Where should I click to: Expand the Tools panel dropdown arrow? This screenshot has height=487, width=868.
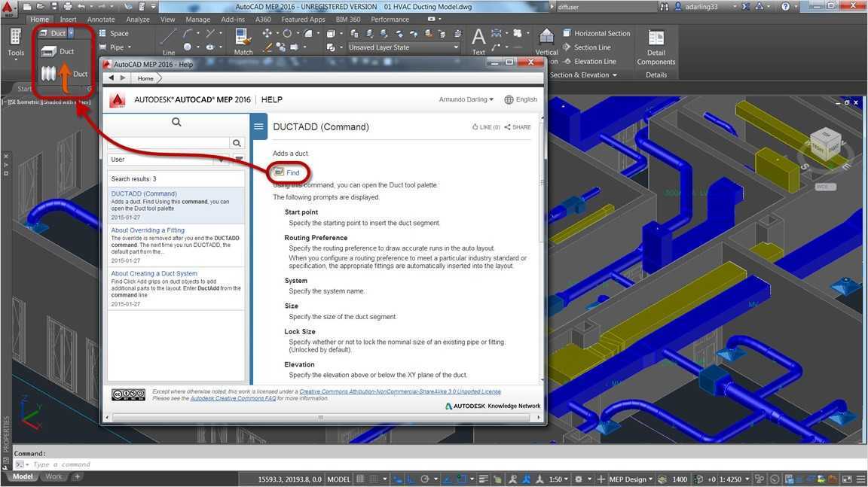[16, 59]
